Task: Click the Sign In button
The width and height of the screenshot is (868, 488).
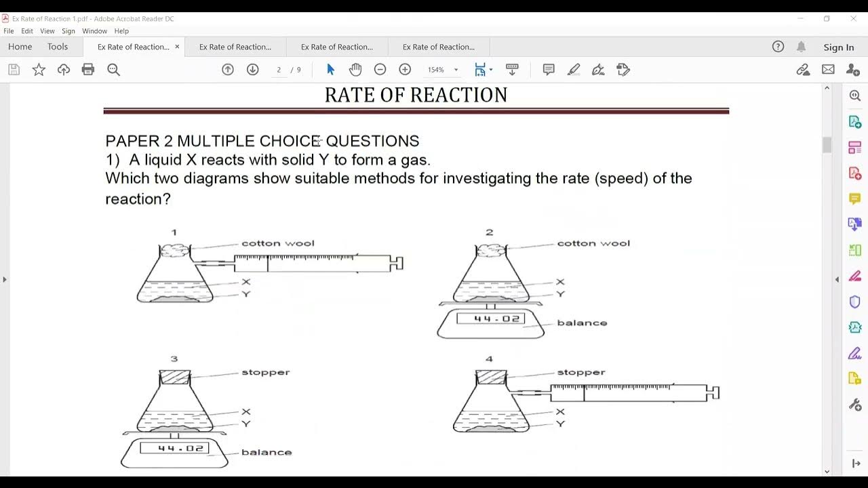Action: [839, 47]
